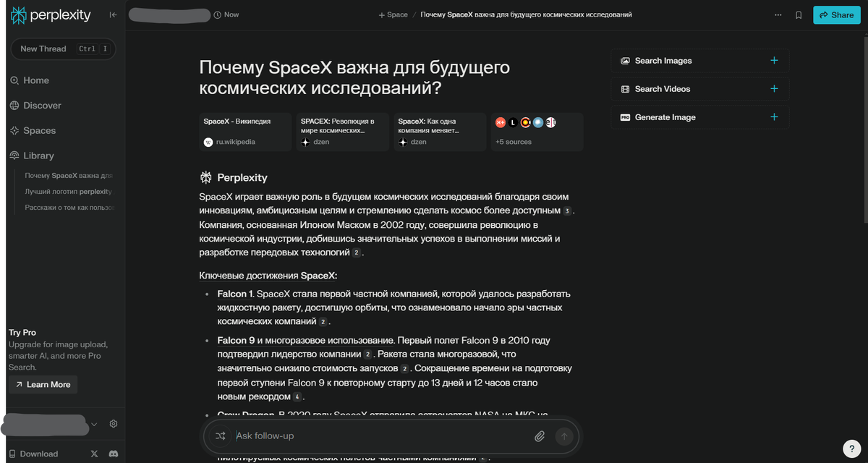Screen dimensions: 868x463
Task: Open help via the question mark button
Action: (851, 449)
